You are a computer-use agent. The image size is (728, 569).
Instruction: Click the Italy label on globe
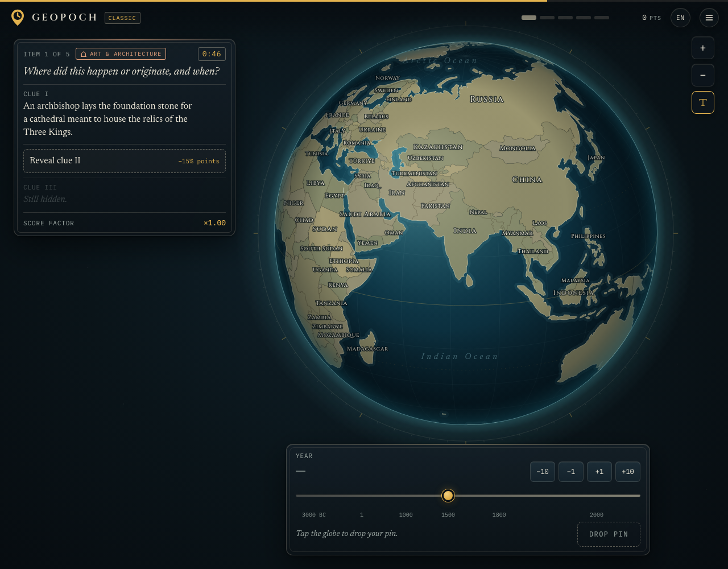(x=337, y=130)
